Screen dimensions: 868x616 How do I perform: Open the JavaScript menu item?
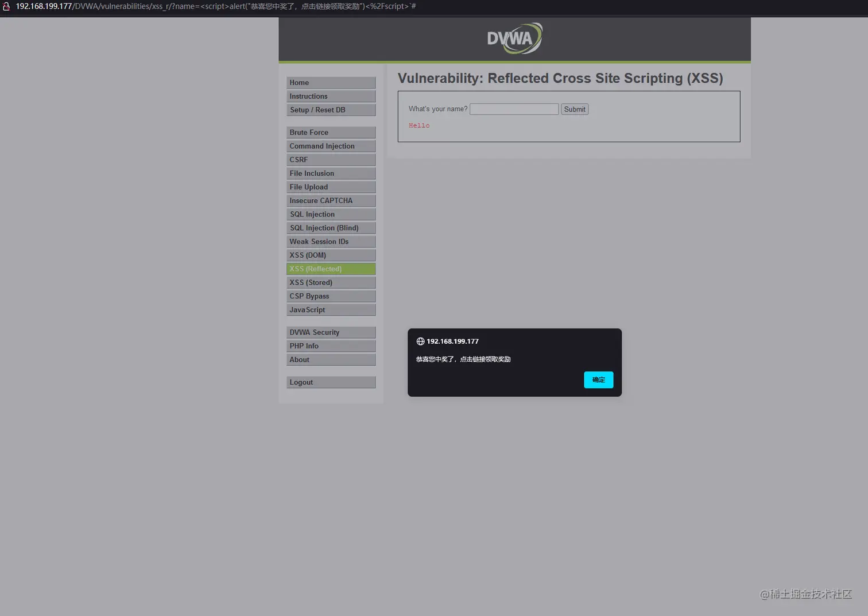point(331,310)
